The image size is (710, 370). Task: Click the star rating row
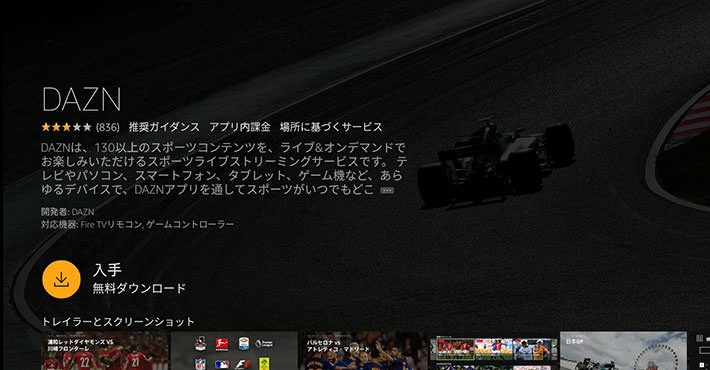[x=67, y=127]
